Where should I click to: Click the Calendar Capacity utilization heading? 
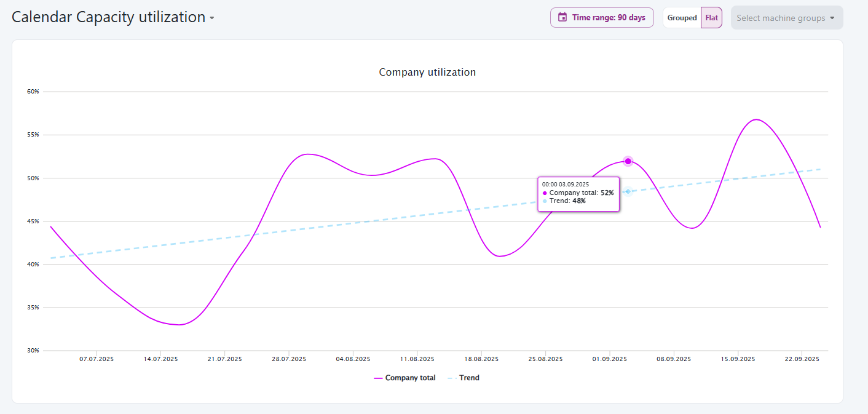tap(108, 17)
